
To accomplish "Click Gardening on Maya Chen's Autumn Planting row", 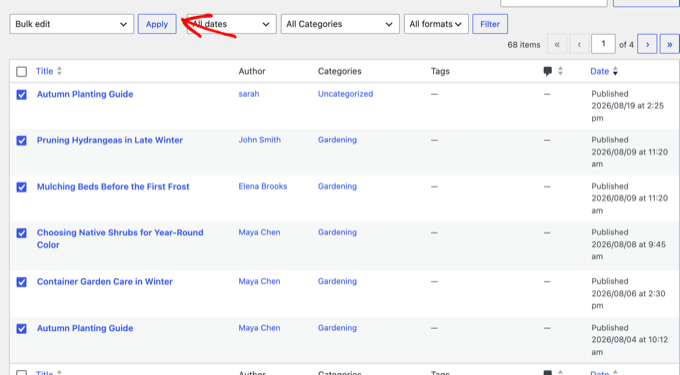I will (x=337, y=328).
